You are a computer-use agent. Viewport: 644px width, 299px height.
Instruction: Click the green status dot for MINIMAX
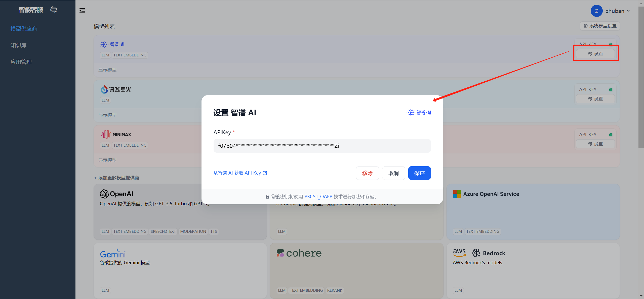(x=611, y=135)
